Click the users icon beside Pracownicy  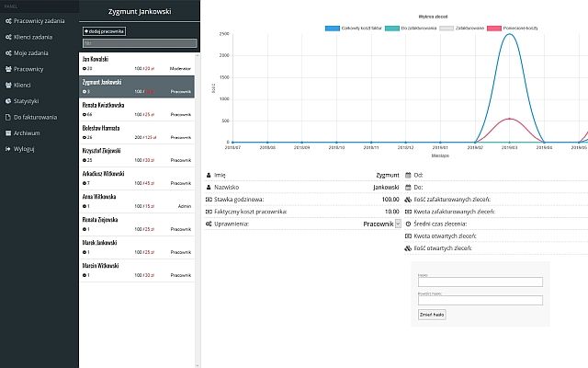[x=7, y=69]
